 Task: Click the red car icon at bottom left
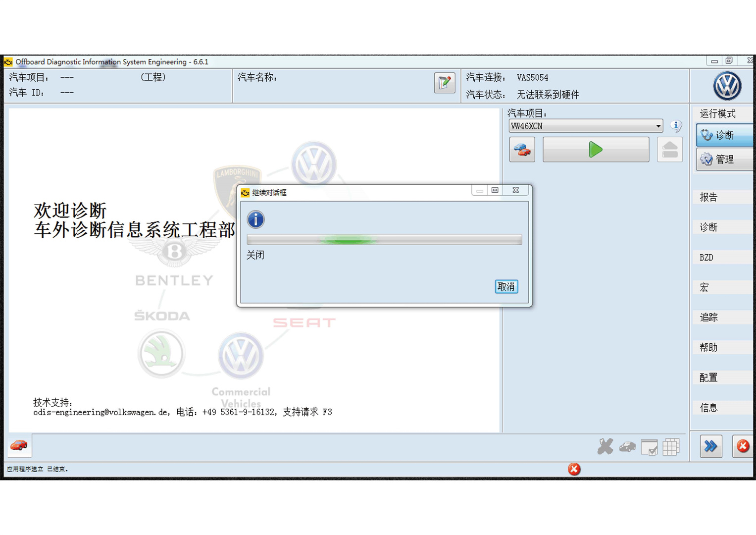tap(19, 445)
